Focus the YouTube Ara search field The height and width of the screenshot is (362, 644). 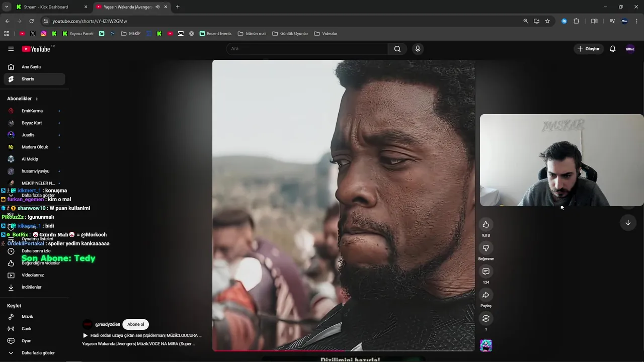tap(307, 49)
